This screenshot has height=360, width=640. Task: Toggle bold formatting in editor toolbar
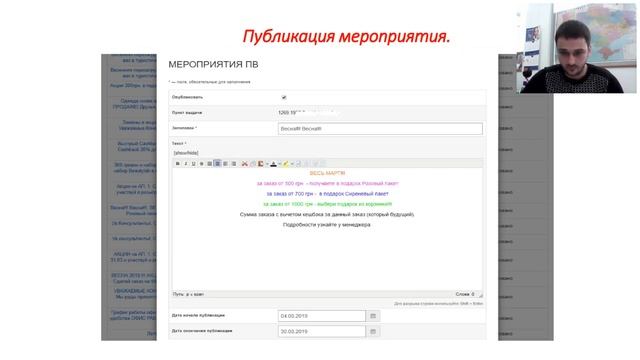178,164
